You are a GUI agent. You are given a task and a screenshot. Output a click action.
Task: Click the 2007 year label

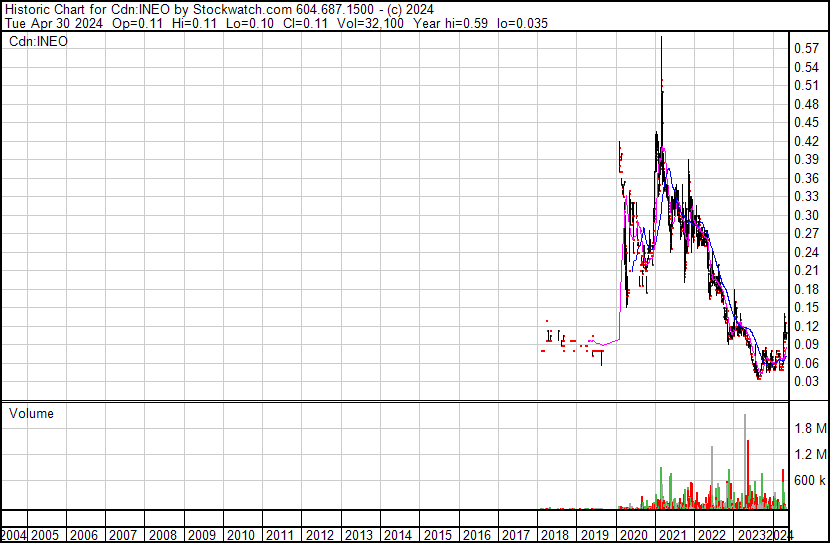[x=123, y=536]
